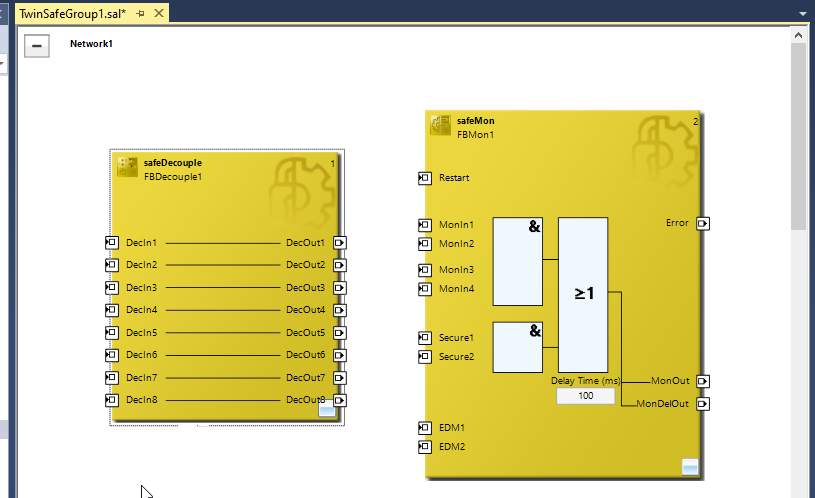Screen dimensions: 815x498
Task: Click the DecOut3 output port connector
Action: click(339, 287)
